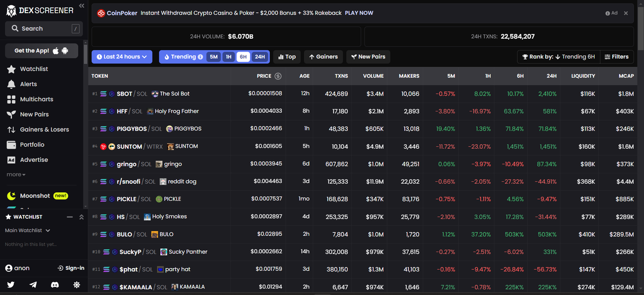This screenshot has height=295, width=644.
Task: Expand the Main Watchlist dropdown
Action: point(27,231)
